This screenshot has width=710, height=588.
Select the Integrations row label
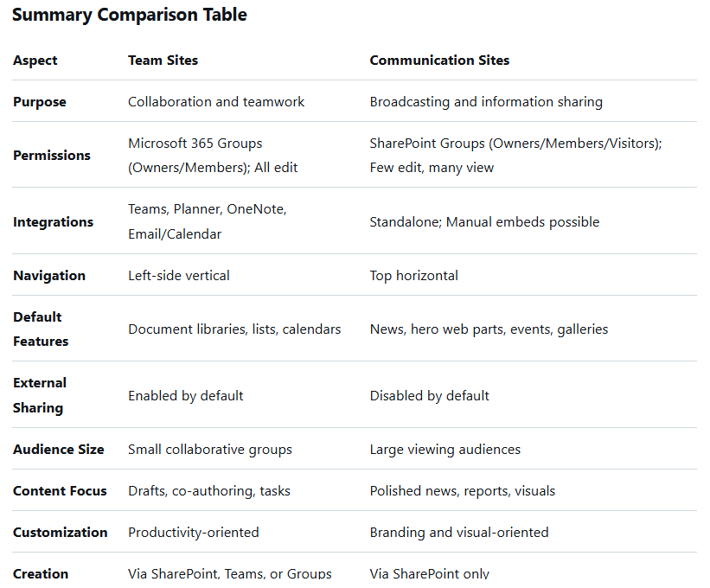[53, 222]
